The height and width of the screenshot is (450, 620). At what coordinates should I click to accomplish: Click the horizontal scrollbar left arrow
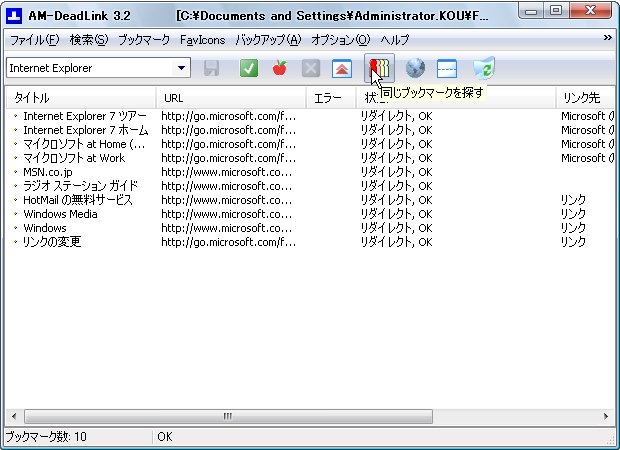[x=14, y=416]
